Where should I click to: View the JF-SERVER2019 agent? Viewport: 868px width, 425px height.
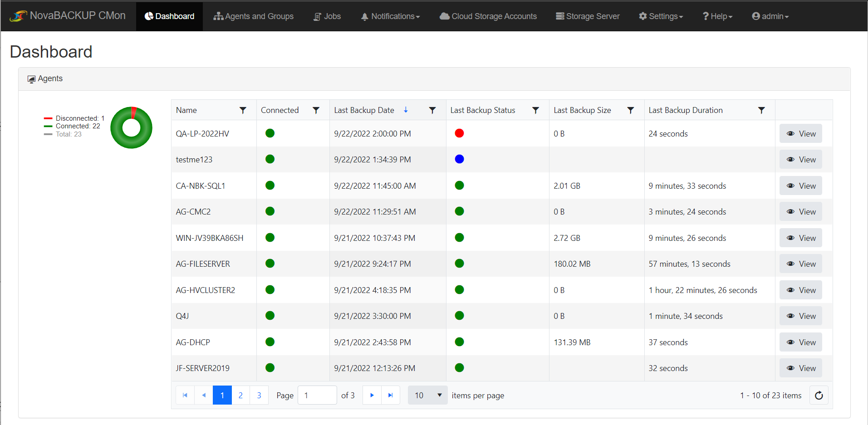[x=801, y=368]
